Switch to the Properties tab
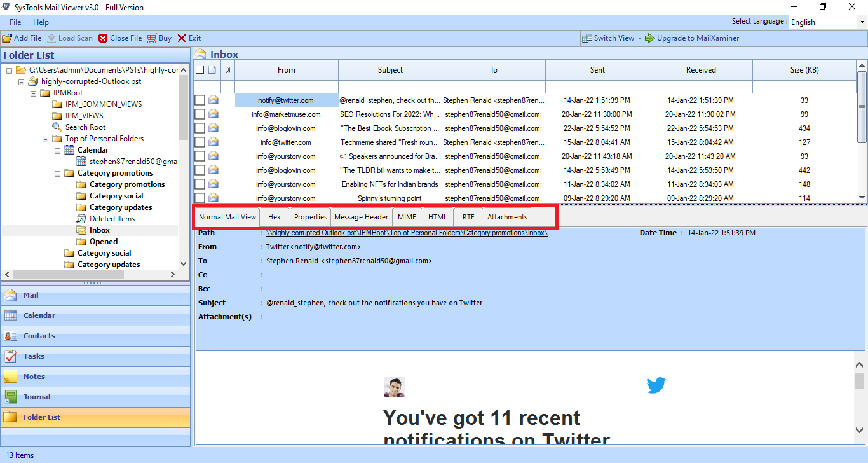The width and height of the screenshot is (868, 463). click(311, 217)
